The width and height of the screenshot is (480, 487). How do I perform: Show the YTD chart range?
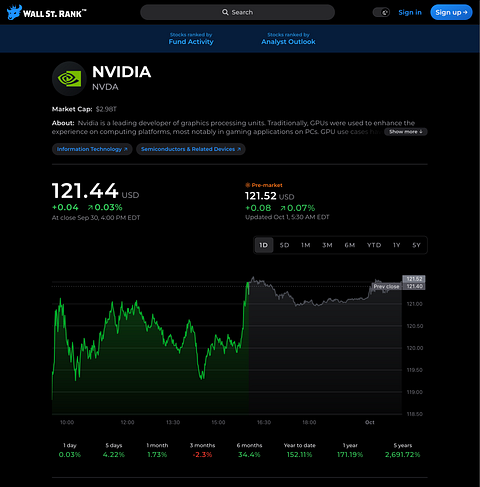click(x=374, y=245)
